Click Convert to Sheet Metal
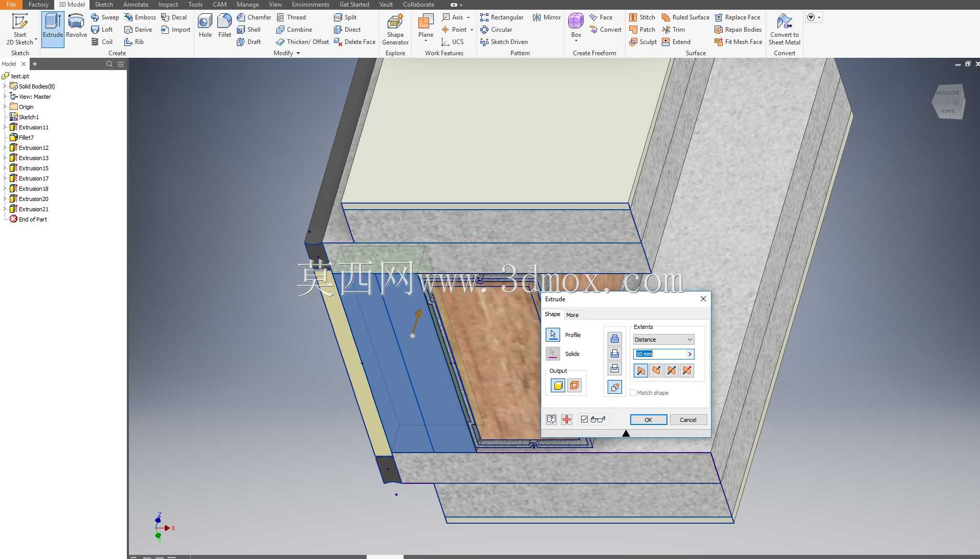 pyautogui.click(x=785, y=29)
